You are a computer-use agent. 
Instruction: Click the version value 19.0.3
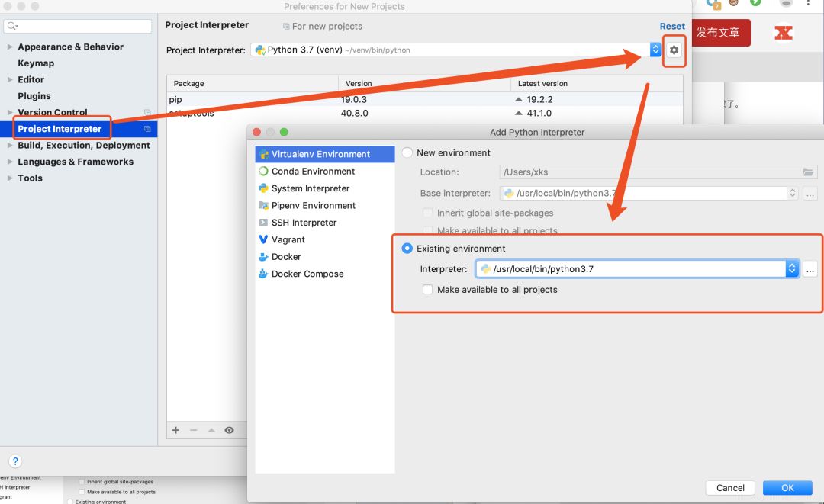click(x=354, y=100)
